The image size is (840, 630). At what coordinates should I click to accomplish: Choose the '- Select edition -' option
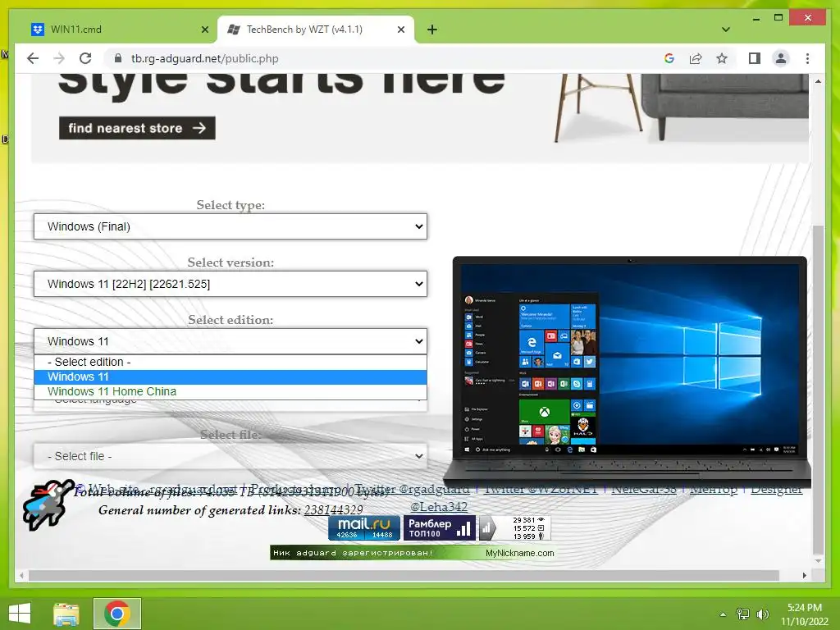(231, 362)
